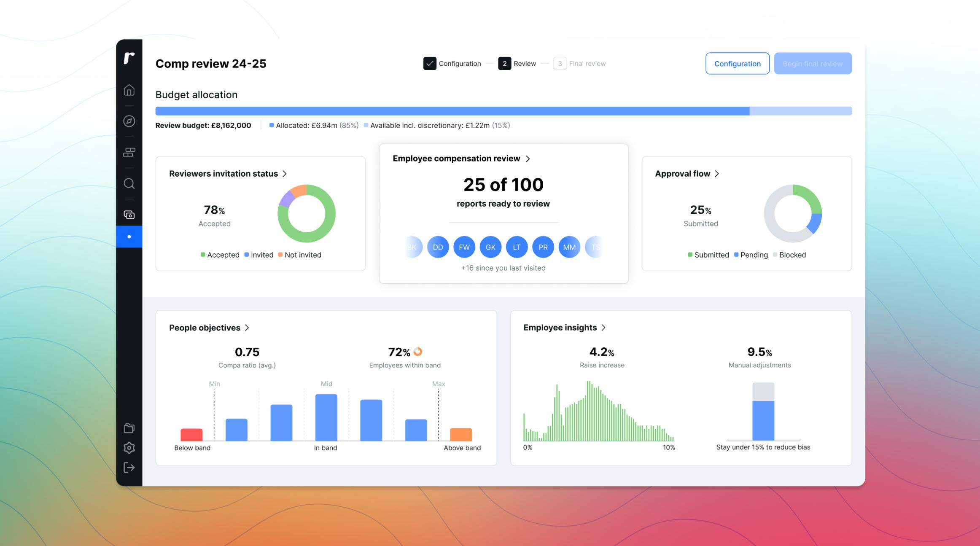Toggle the Configuration step checkmark
Screen dimensions: 980x546
(x=430, y=63)
